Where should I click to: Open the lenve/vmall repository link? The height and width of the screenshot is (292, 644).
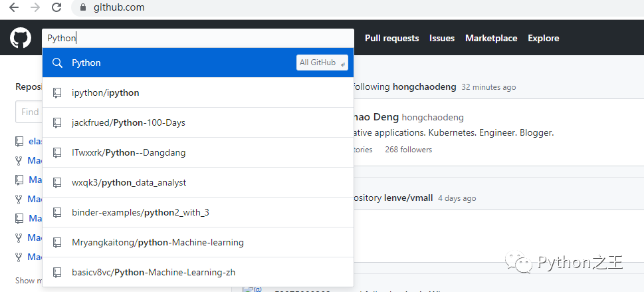pyautogui.click(x=408, y=198)
